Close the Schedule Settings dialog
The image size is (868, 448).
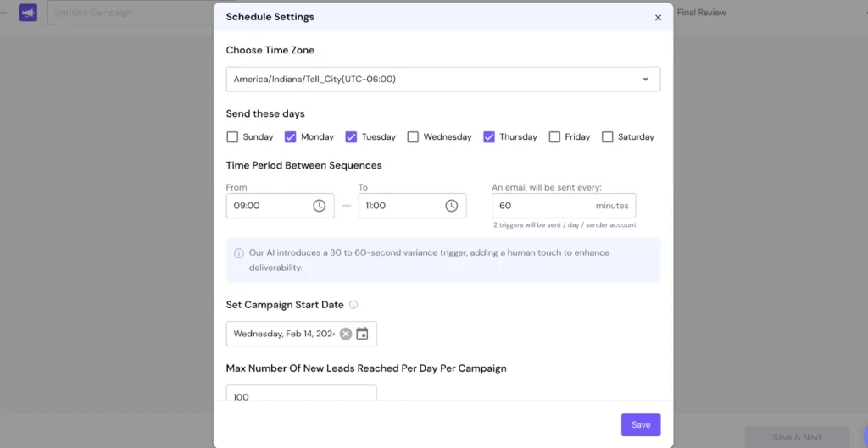point(658,18)
